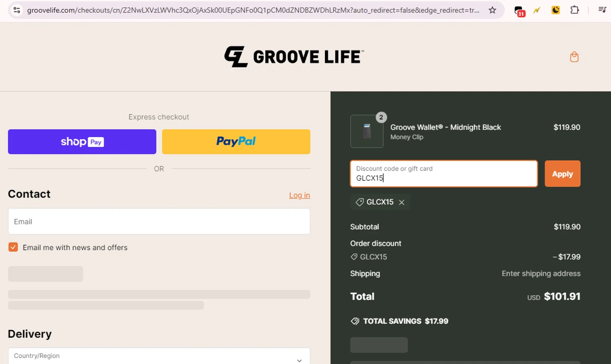The width and height of the screenshot is (611, 364).
Task: Bookmark this page with the star icon
Action: tap(492, 10)
